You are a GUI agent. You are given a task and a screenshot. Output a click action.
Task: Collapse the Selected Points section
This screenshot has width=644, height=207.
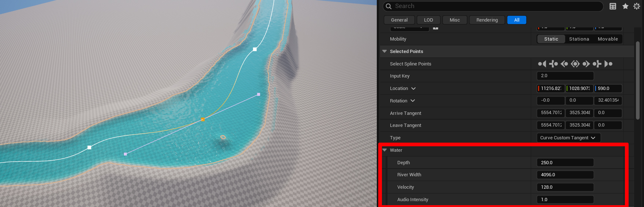click(384, 52)
